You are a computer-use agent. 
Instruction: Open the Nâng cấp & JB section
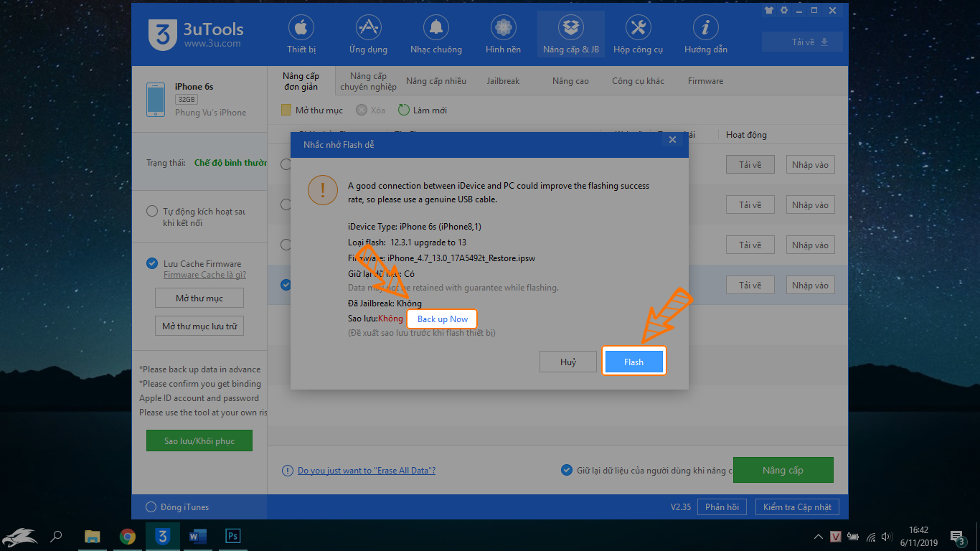pos(571,34)
